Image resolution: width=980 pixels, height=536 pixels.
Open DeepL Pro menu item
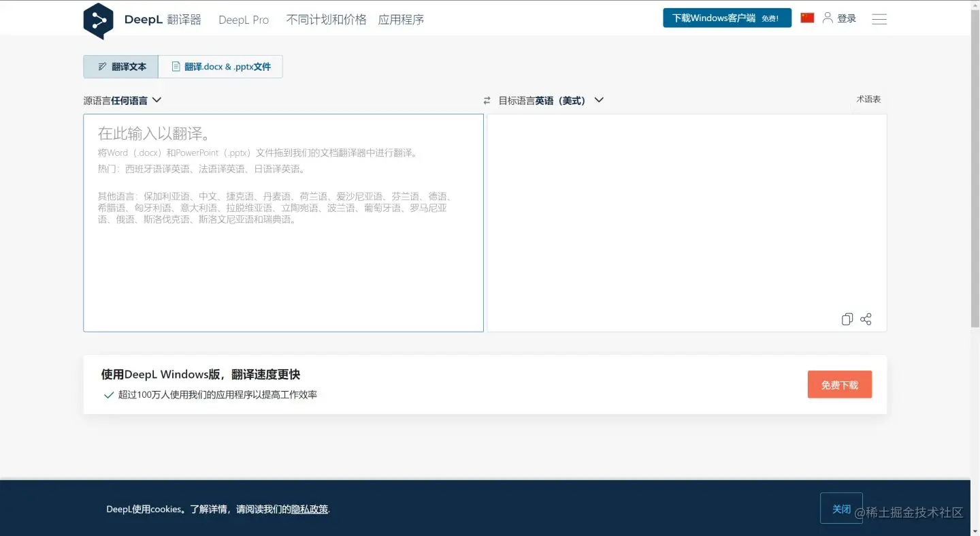244,20
